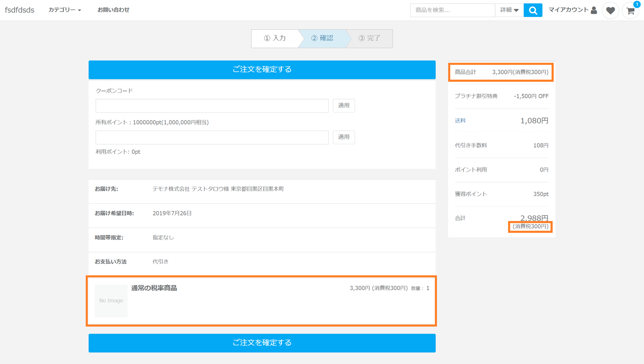Click the 送料 link in summary
This screenshot has height=364, width=644.
click(460, 120)
